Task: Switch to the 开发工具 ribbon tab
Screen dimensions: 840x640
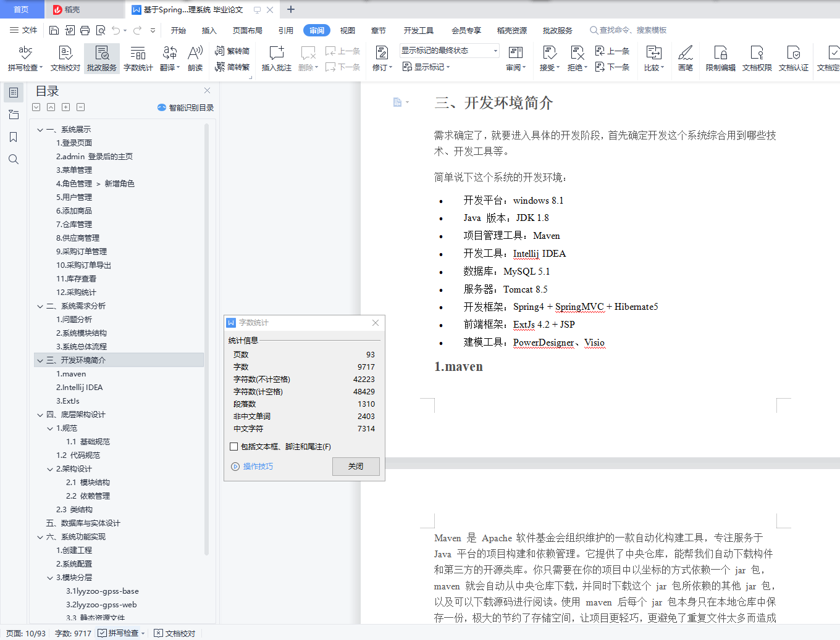Action: [x=419, y=30]
